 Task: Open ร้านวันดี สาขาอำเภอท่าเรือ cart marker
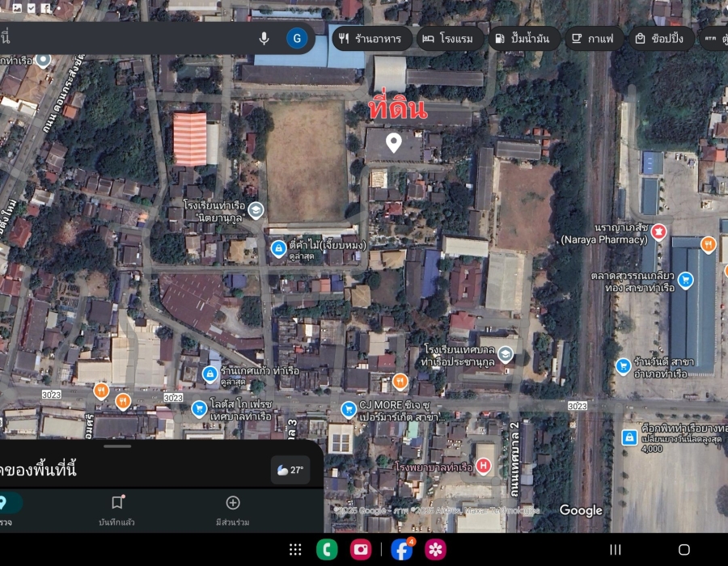pos(623,366)
